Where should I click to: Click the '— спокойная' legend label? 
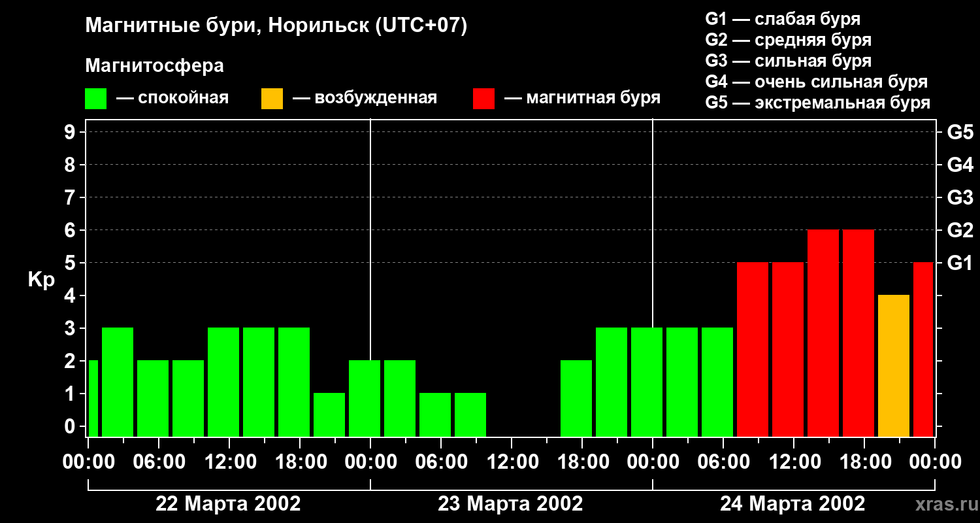pos(172,99)
